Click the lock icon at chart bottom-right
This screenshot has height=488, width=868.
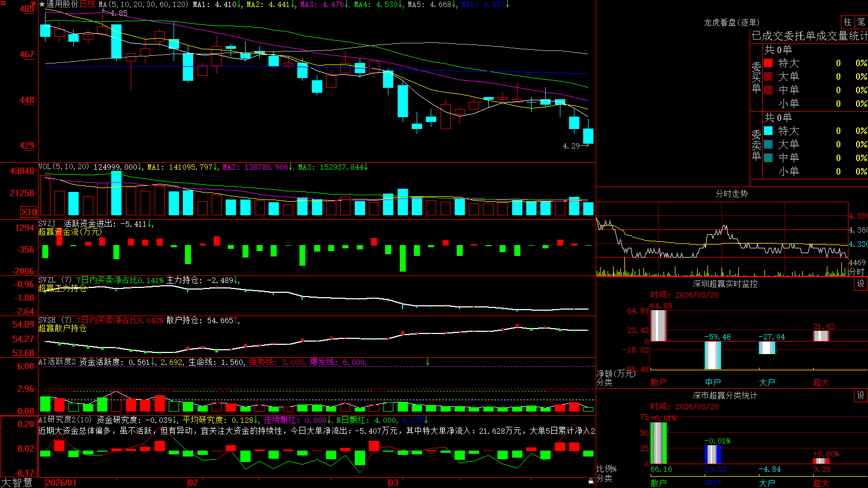(x=591, y=481)
